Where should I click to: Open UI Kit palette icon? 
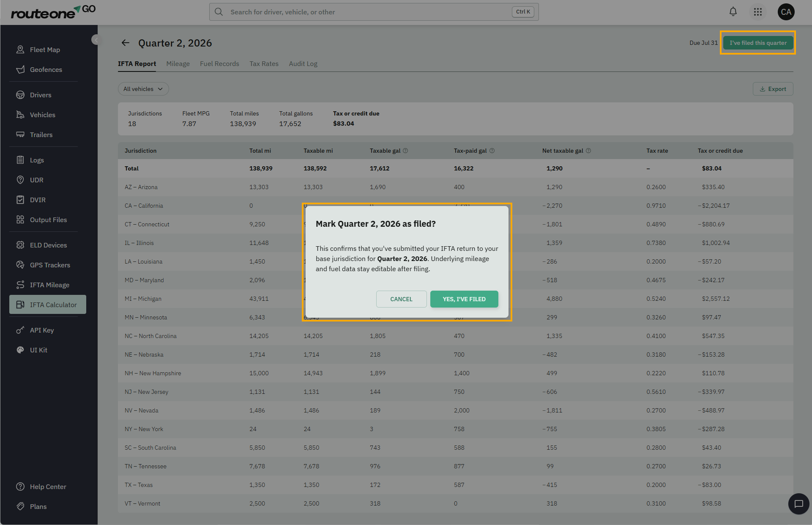[x=20, y=350]
